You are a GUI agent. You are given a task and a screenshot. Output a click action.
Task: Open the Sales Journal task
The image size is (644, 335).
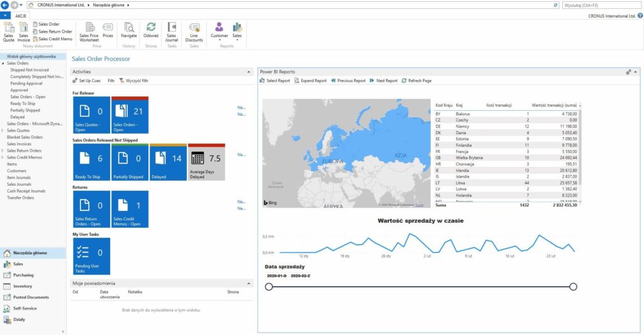(172, 32)
